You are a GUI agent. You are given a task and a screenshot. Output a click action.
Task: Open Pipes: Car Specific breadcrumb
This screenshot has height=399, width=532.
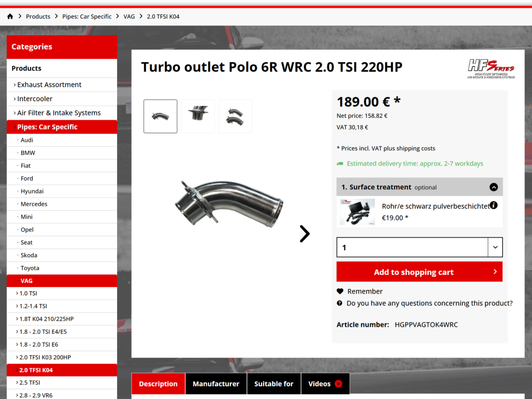pyautogui.click(x=87, y=16)
